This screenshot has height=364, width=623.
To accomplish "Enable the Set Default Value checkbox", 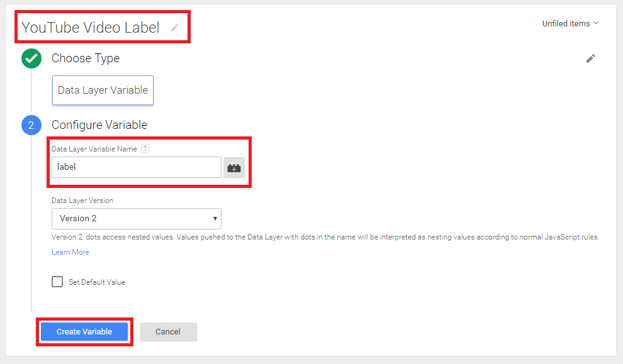I will click(57, 282).
